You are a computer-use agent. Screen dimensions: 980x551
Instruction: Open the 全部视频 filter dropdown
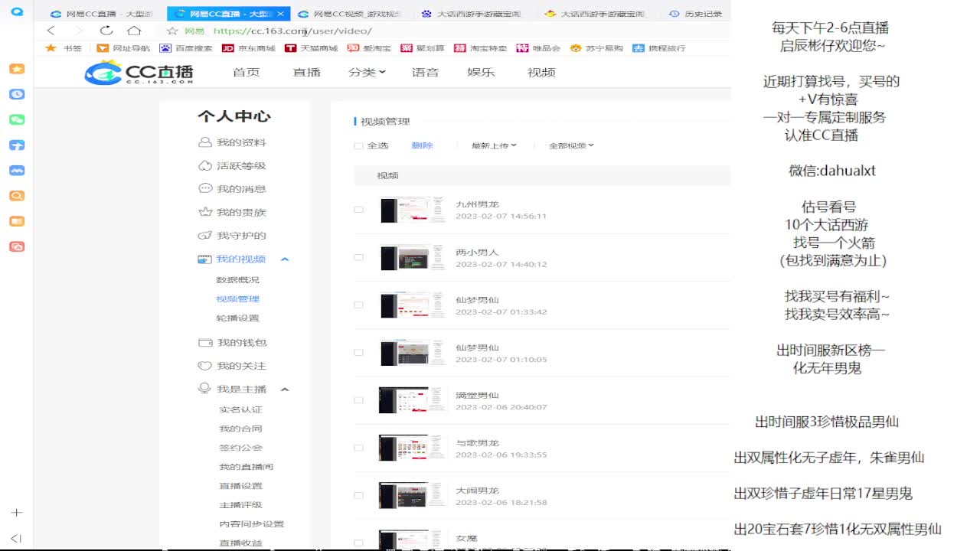pos(571,145)
